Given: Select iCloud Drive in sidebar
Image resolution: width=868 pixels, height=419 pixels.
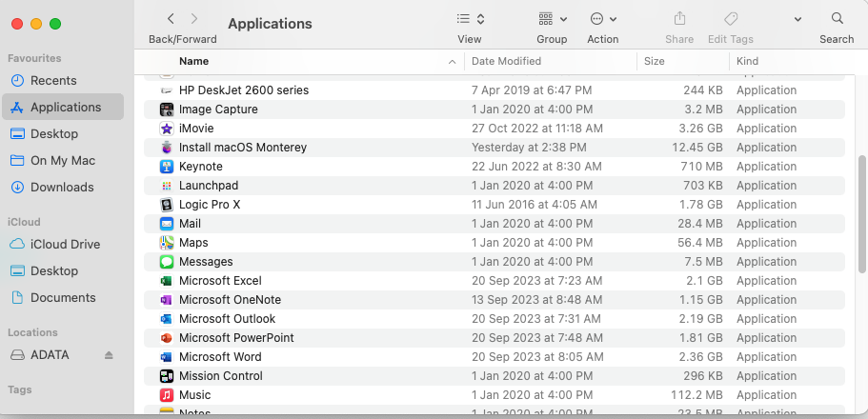Looking at the screenshot, I should (x=65, y=245).
